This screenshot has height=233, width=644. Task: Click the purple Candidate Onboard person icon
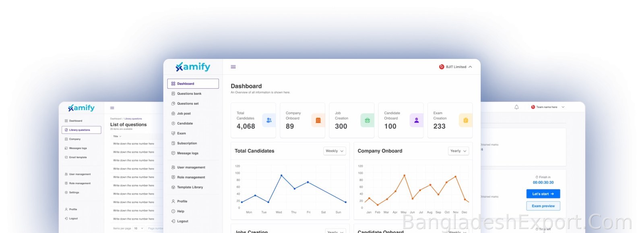[x=416, y=120]
